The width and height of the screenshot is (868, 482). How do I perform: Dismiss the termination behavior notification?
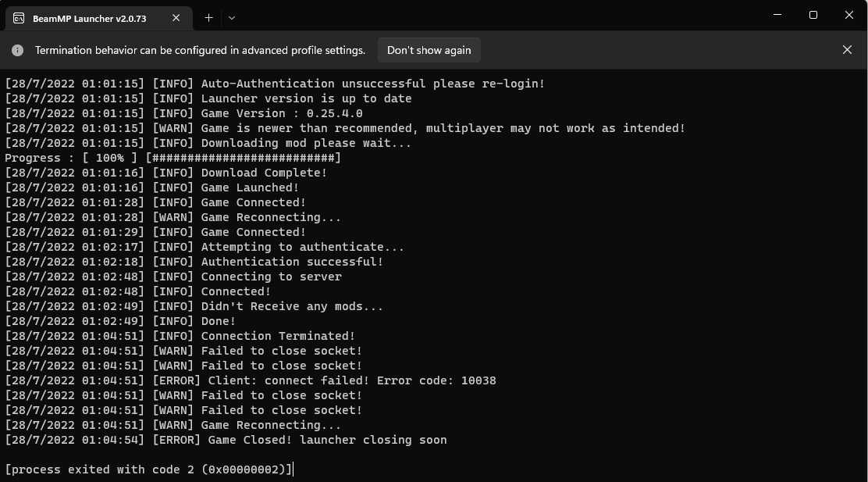click(847, 50)
